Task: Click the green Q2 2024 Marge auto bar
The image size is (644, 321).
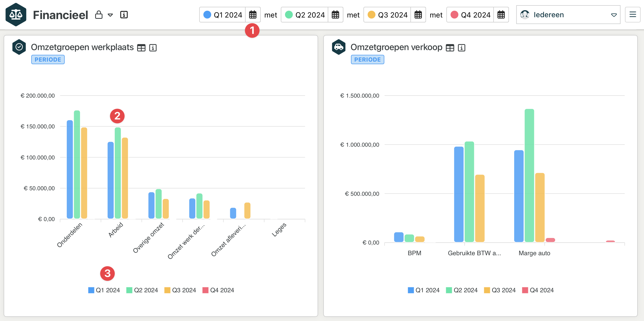Action: pos(529,175)
